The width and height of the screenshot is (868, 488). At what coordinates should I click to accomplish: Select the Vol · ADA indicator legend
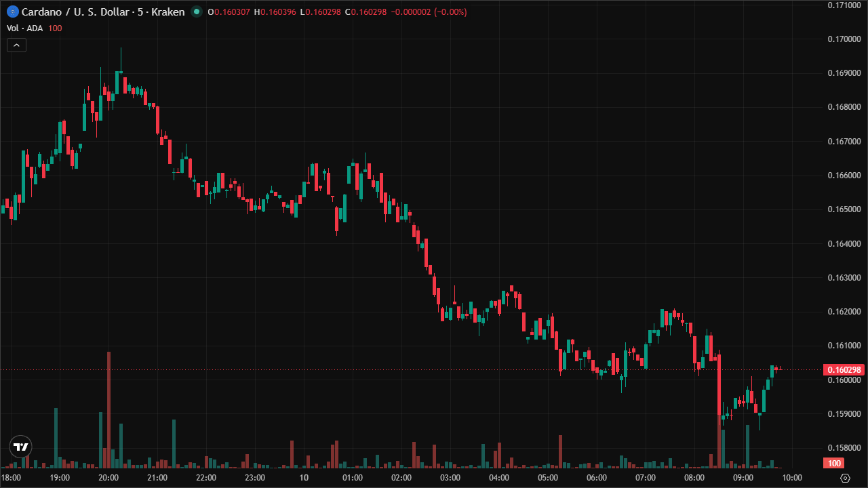[x=25, y=28]
